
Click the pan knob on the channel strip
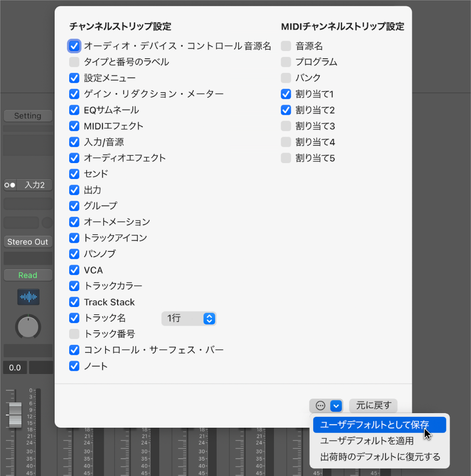[28, 327]
